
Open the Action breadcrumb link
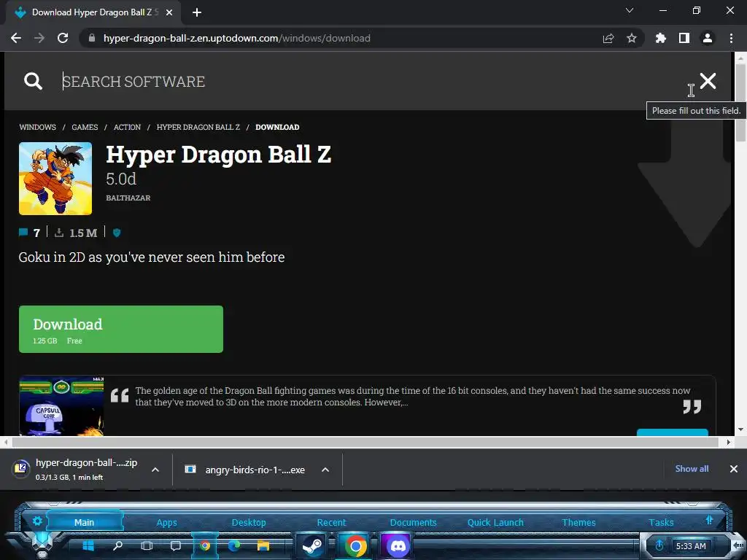tap(127, 127)
